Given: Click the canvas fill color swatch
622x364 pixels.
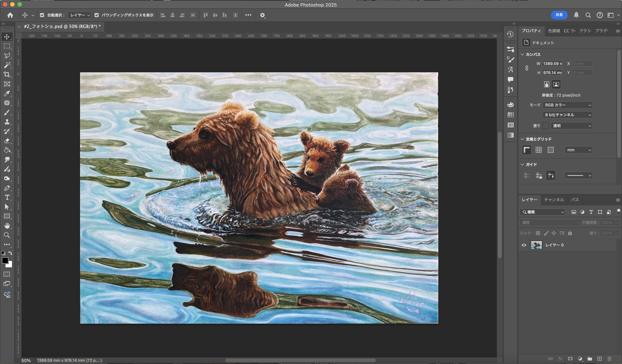Looking at the screenshot, I should 545,126.
